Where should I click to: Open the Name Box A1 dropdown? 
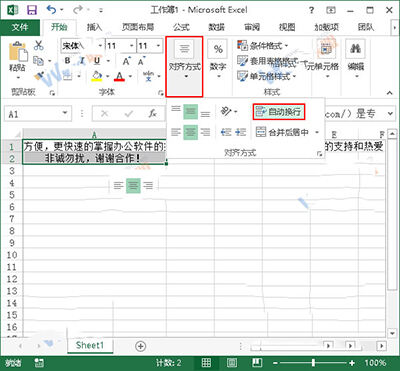tap(65, 114)
